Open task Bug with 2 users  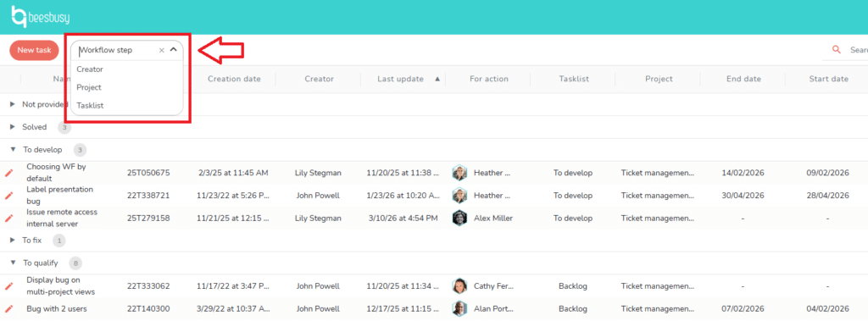[57, 309]
